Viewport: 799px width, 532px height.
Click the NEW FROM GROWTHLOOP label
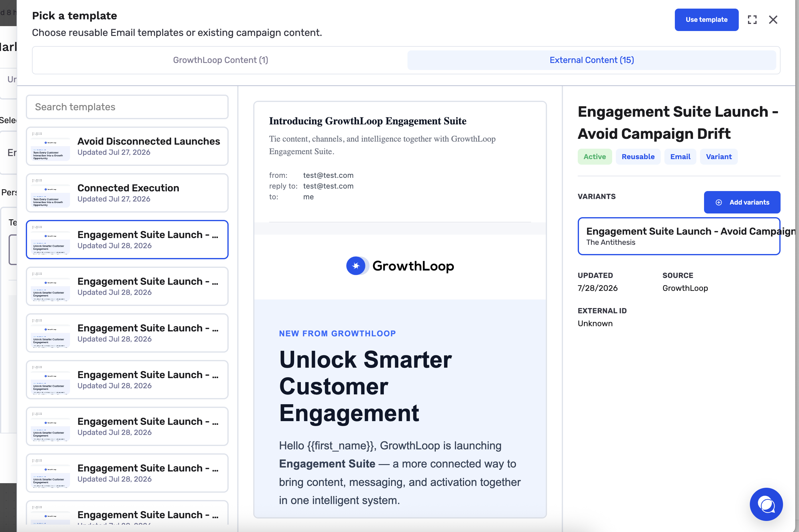click(337, 334)
